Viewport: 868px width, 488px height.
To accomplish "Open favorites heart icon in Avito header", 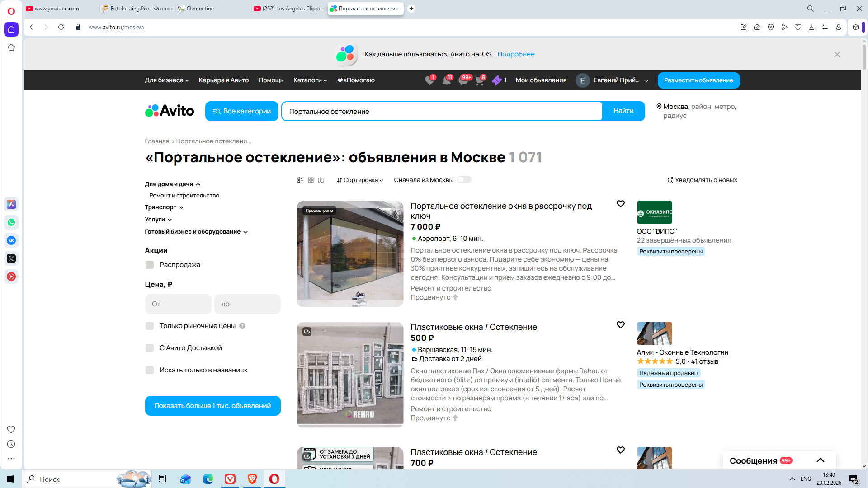I will coord(429,80).
